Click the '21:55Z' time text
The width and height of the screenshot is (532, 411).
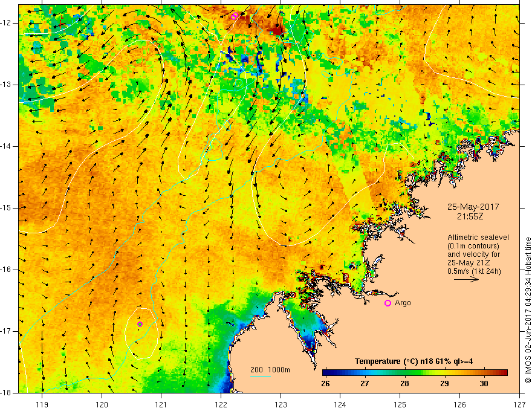tap(470, 216)
